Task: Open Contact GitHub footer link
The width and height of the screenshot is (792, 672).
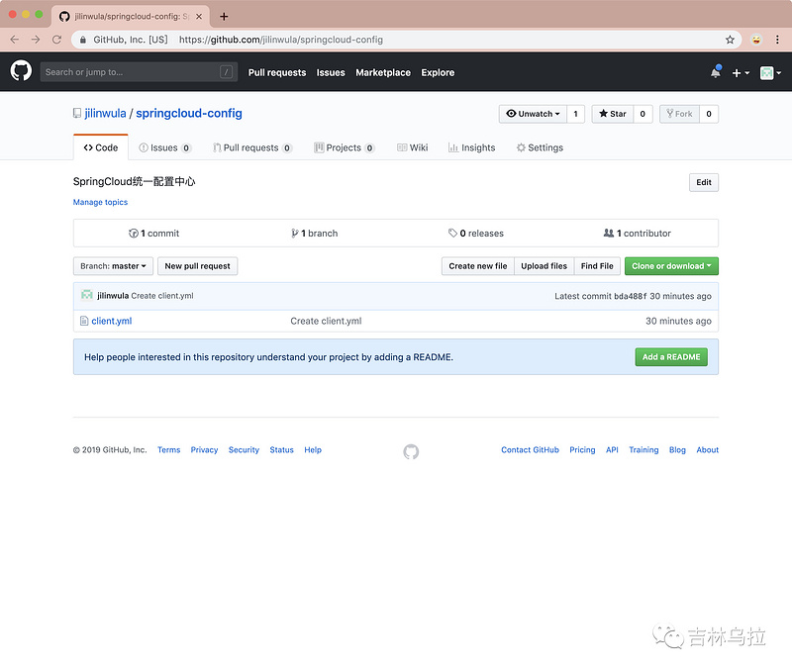Action: pos(530,450)
